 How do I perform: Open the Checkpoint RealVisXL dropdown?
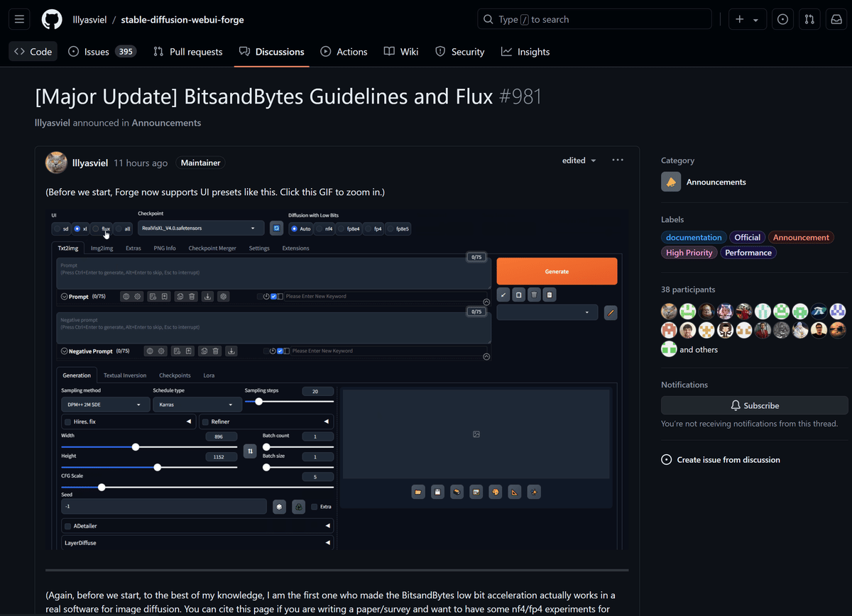point(201,229)
